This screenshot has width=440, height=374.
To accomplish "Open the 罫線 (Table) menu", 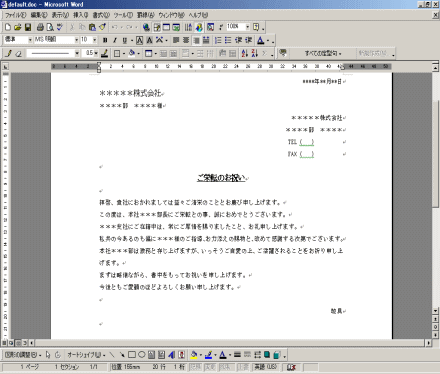I will [146, 15].
